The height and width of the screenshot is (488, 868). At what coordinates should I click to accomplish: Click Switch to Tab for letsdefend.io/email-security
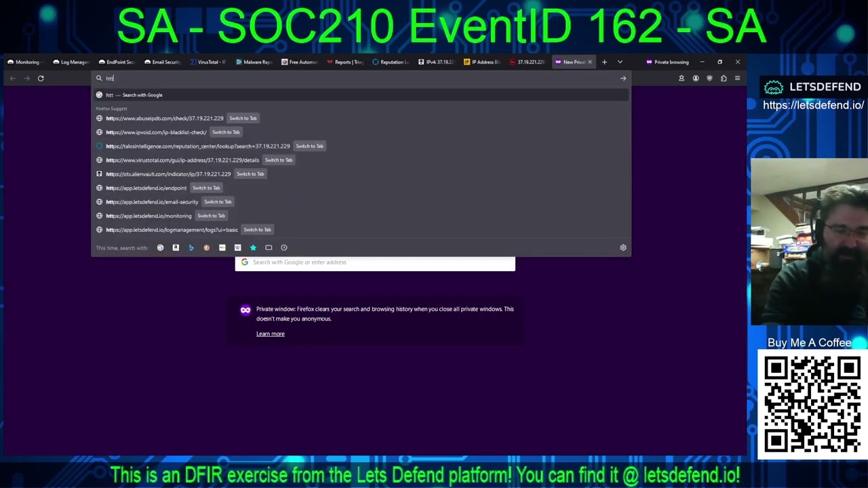coord(218,201)
